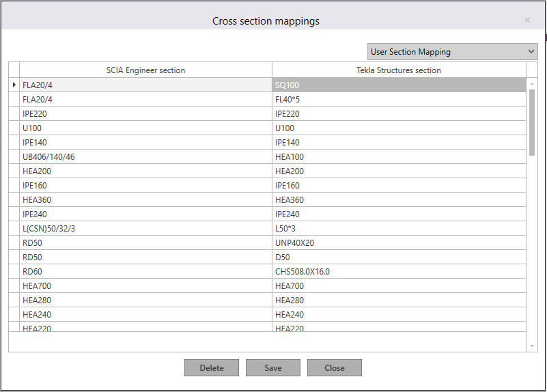Select IPE140 in Tekla Structures column

399,142
